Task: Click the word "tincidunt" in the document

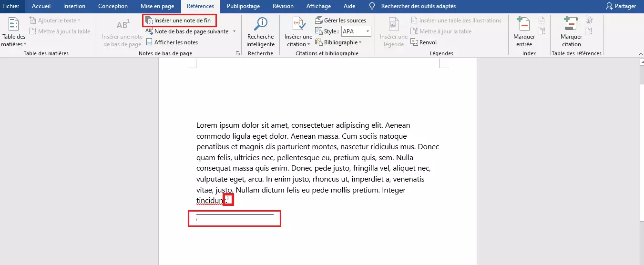Action: point(211,201)
